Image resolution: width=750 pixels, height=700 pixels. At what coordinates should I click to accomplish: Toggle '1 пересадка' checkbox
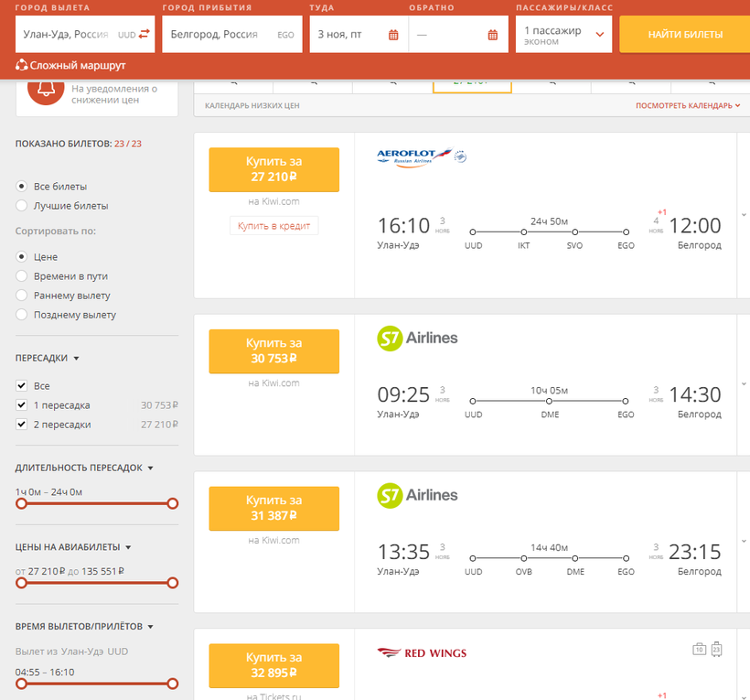coord(22,404)
